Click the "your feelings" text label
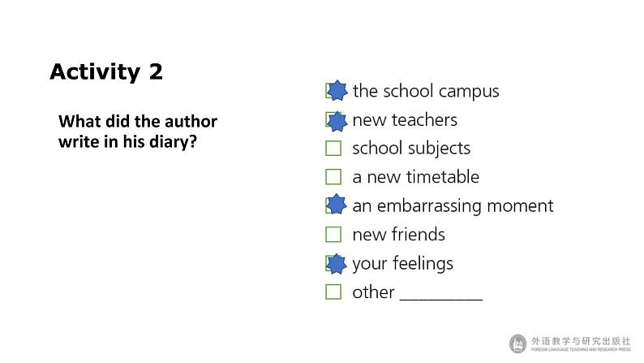644x363 pixels. [x=402, y=263]
